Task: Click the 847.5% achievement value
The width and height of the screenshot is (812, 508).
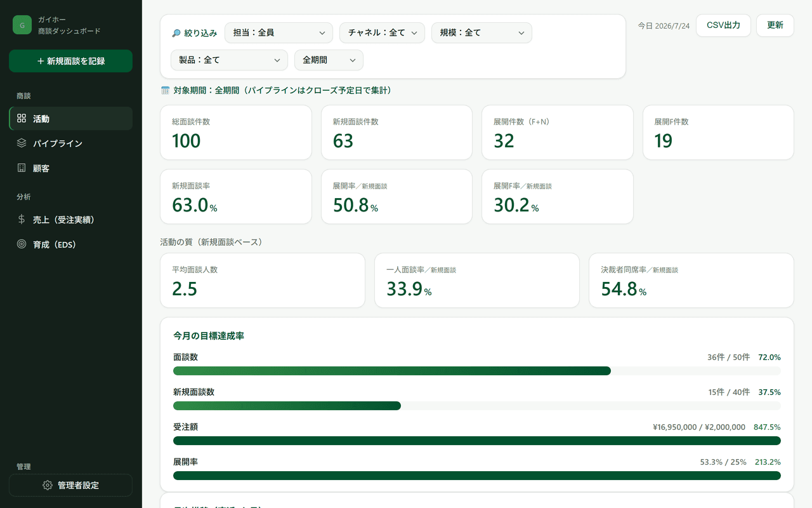Action: 767,427
